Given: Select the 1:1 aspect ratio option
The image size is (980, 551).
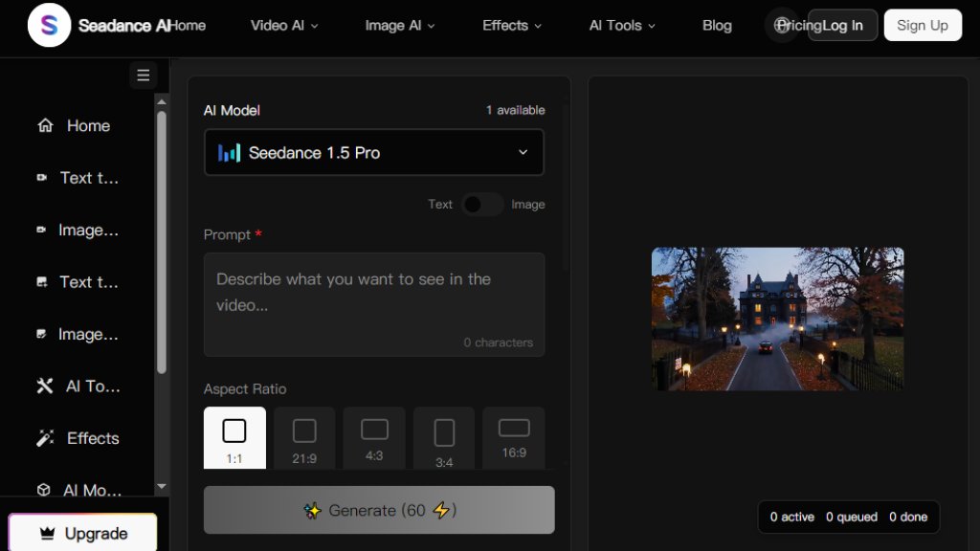Looking at the screenshot, I should pos(234,438).
